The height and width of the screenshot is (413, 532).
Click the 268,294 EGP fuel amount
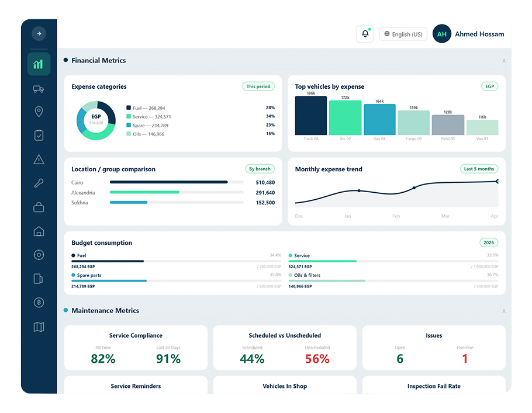coord(83,267)
